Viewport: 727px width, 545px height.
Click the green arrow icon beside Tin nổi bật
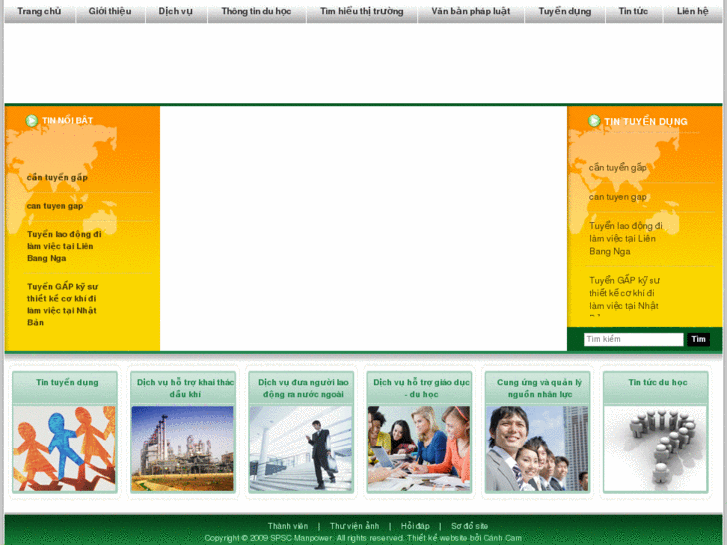point(32,121)
